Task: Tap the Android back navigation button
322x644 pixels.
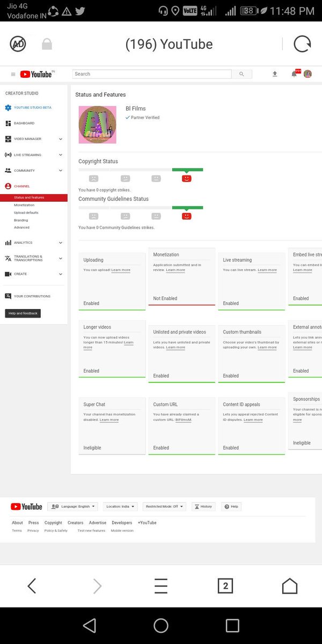Action: tap(90, 625)
